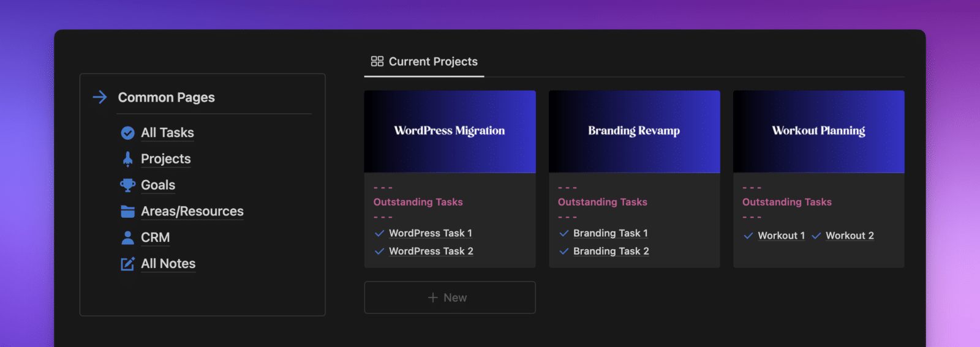Open the Branding Revamp project cover
This screenshot has height=347, width=980.
click(634, 131)
